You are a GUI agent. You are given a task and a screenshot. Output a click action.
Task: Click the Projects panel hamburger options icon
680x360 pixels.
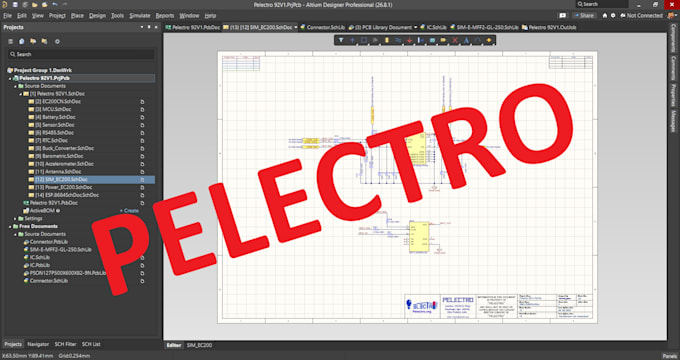coord(10,42)
